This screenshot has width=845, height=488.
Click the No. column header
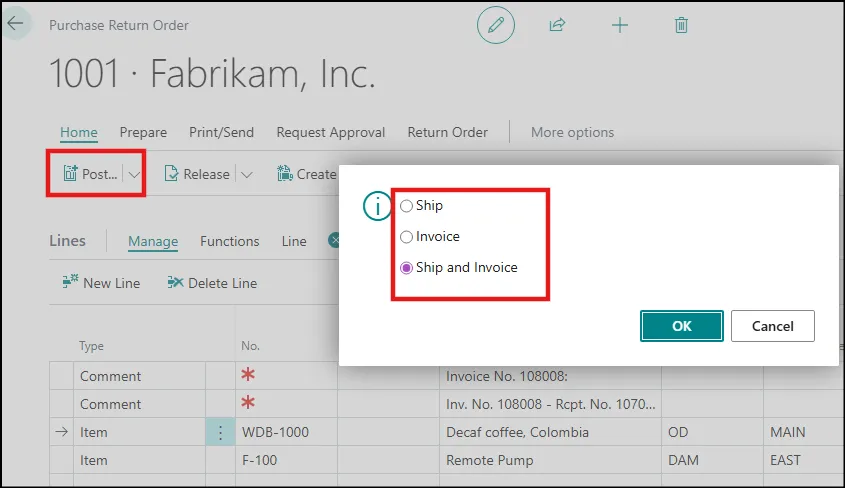(x=250, y=346)
